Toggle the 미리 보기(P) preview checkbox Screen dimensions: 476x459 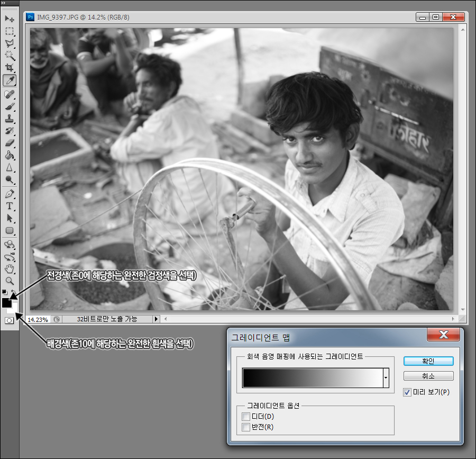coord(407,392)
